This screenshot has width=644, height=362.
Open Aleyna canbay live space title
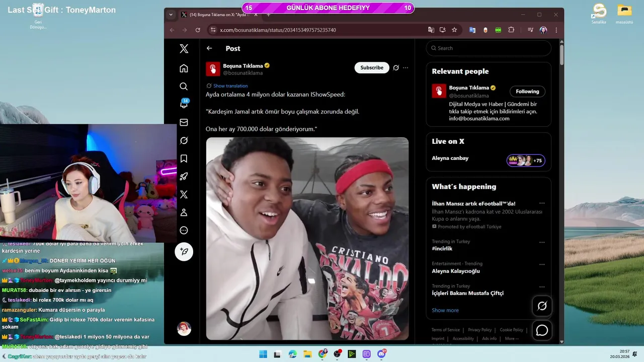coord(450,158)
